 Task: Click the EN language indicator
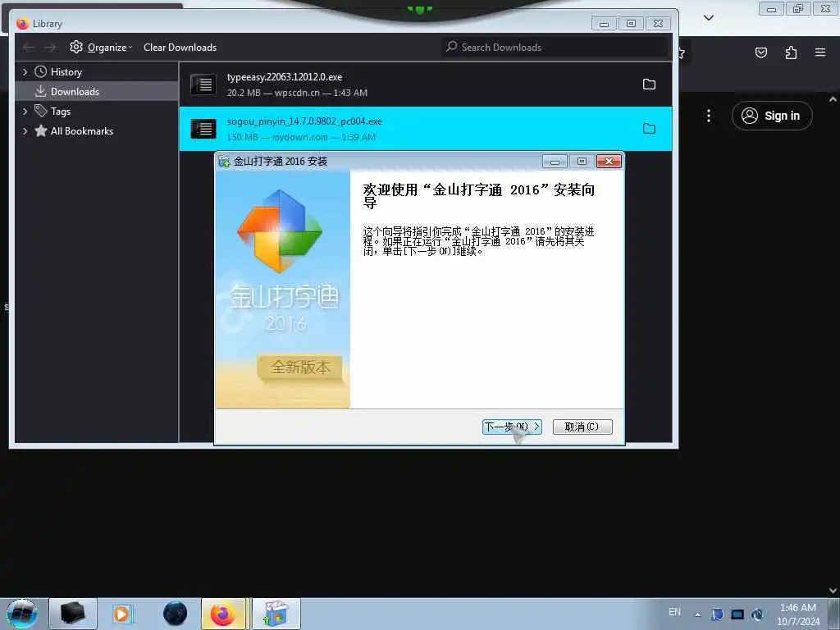click(x=674, y=612)
